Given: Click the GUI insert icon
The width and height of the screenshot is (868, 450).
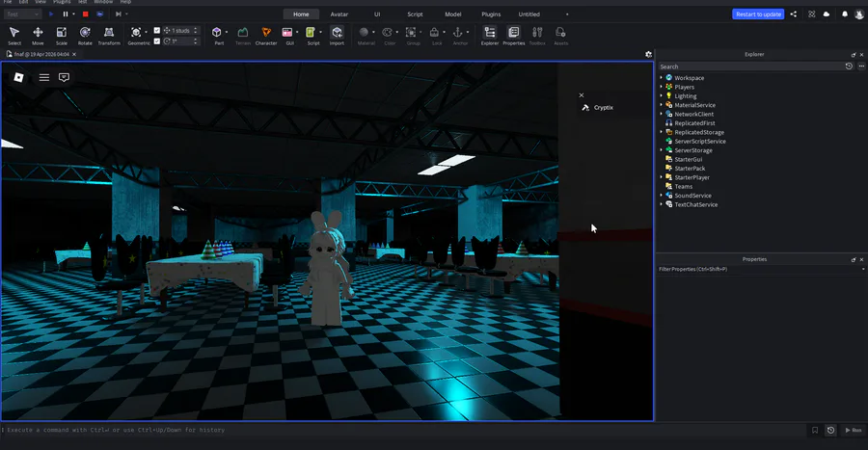Looking at the screenshot, I should (x=287, y=32).
